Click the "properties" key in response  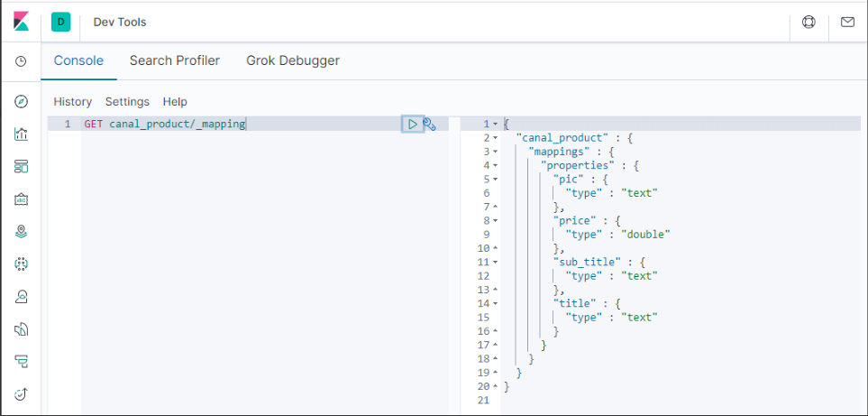pyautogui.click(x=578, y=166)
